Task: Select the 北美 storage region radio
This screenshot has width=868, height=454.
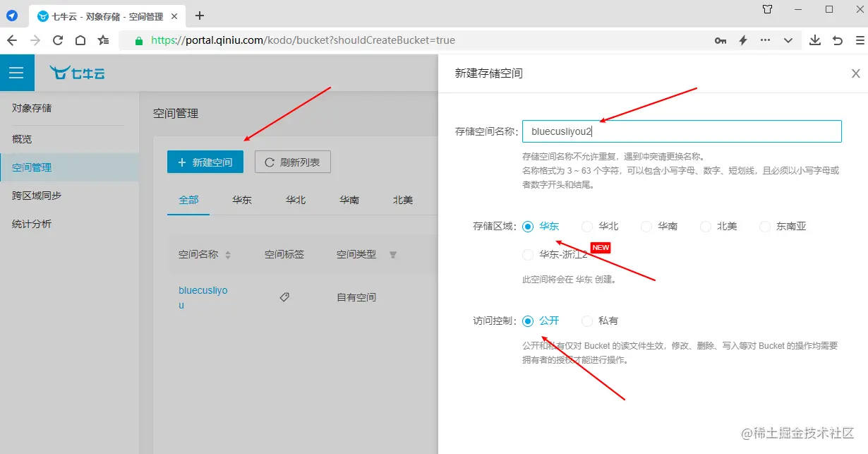Action: click(x=706, y=227)
